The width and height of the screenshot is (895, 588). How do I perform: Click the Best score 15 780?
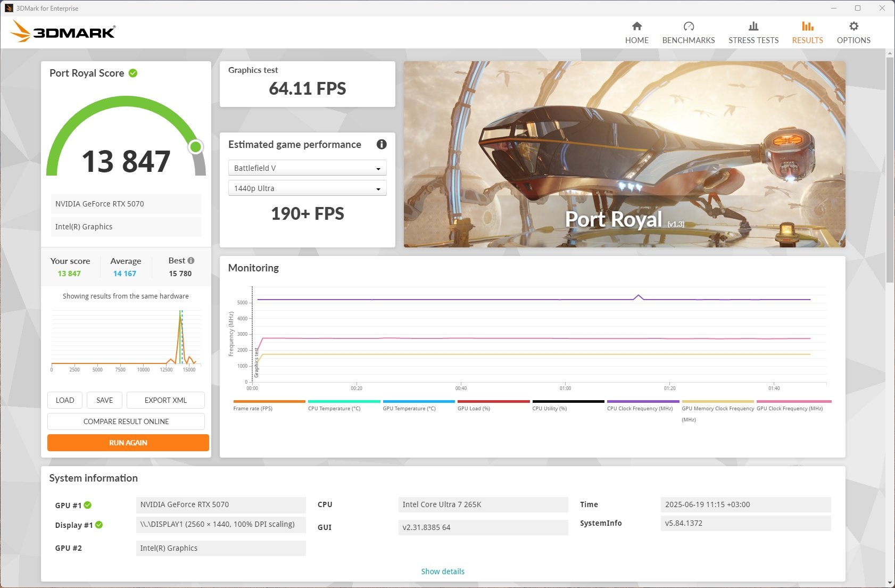pyautogui.click(x=180, y=274)
